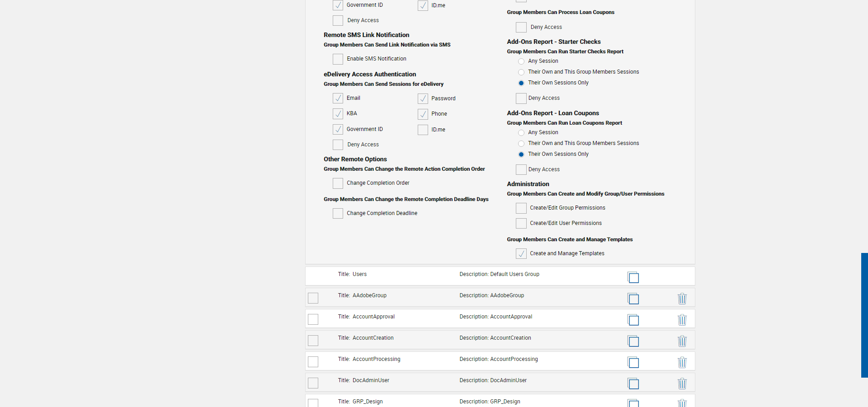This screenshot has width=868, height=407.
Task: Click the page vertical scrollbar thumb
Action: coord(864,315)
